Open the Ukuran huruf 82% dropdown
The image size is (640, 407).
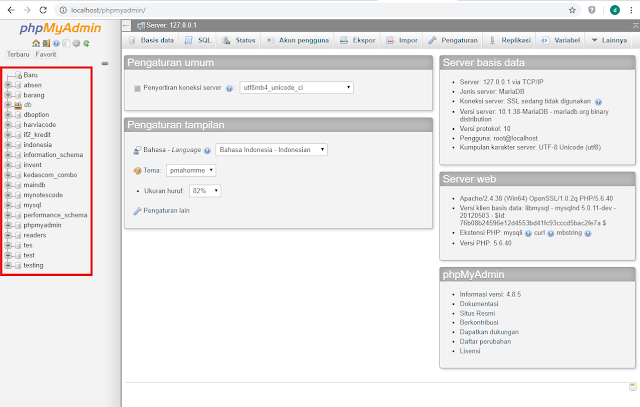coord(205,191)
